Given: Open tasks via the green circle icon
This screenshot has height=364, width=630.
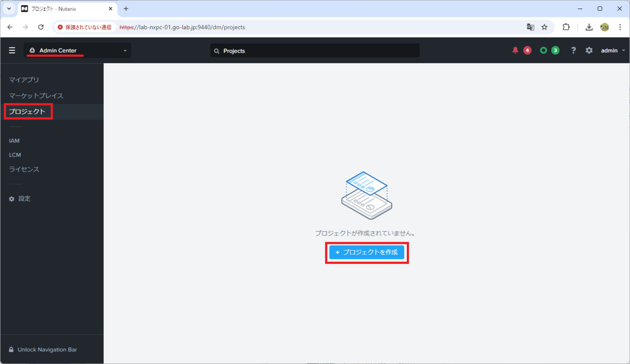Looking at the screenshot, I should point(543,50).
